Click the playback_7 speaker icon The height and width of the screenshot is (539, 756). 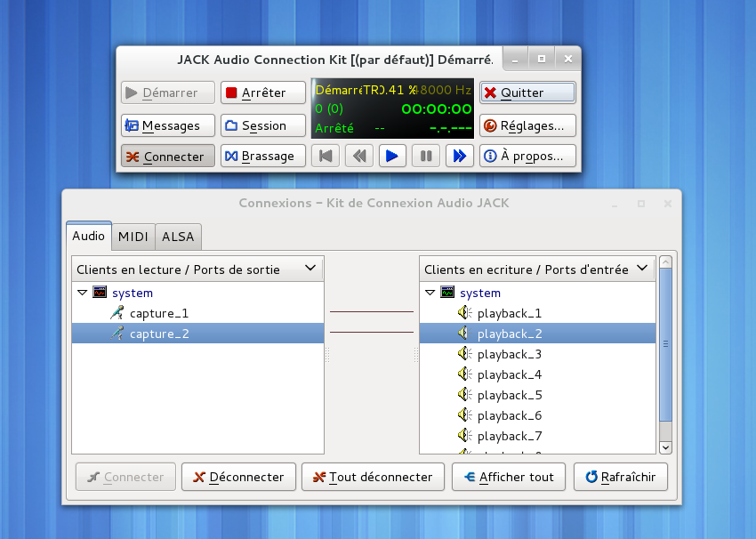pos(465,436)
